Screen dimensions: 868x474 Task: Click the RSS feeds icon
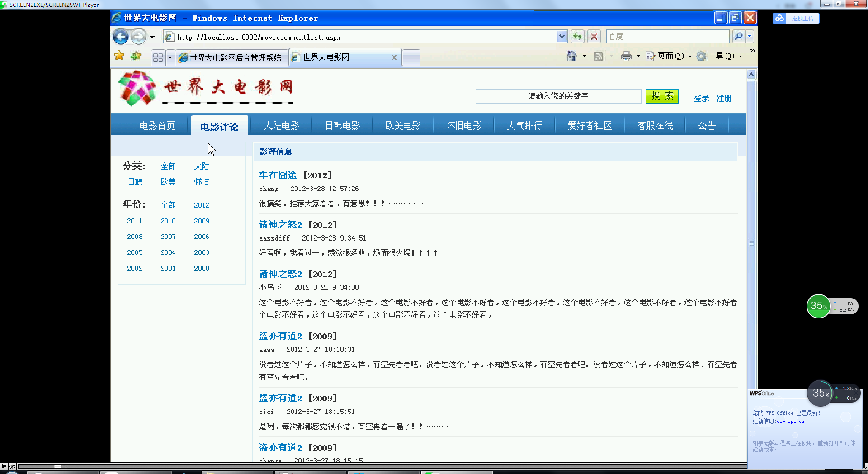[x=599, y=56]
